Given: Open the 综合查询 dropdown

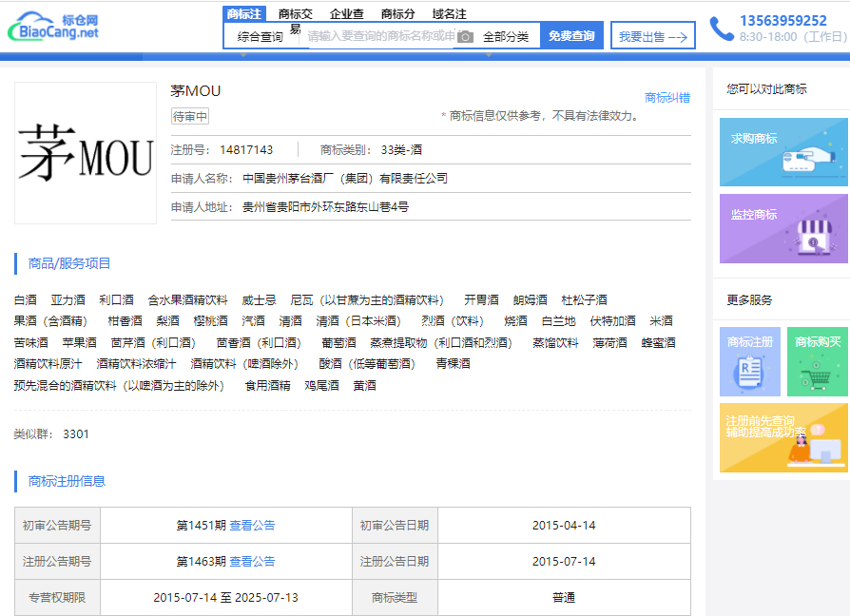Looking at the screenshot, I should tap(260, 37).
